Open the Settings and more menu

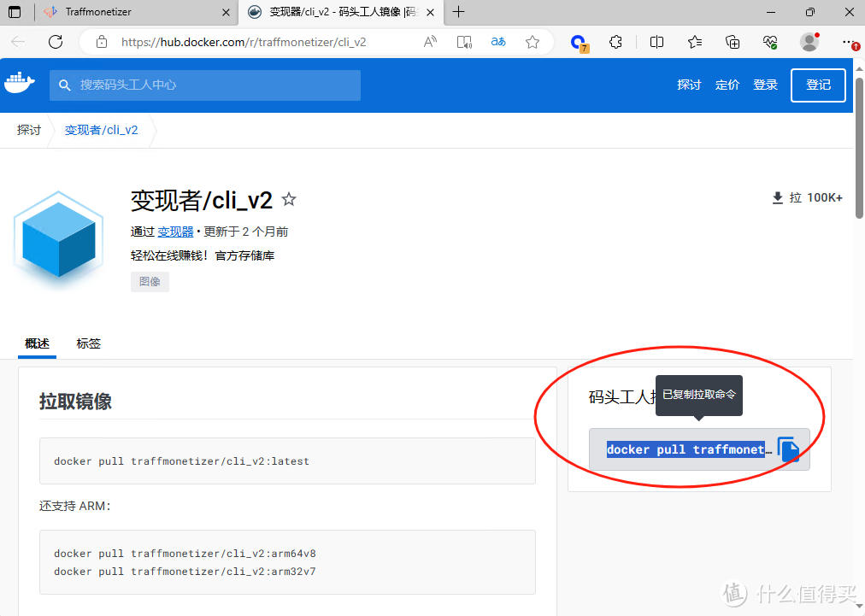[x=850, y=42]
